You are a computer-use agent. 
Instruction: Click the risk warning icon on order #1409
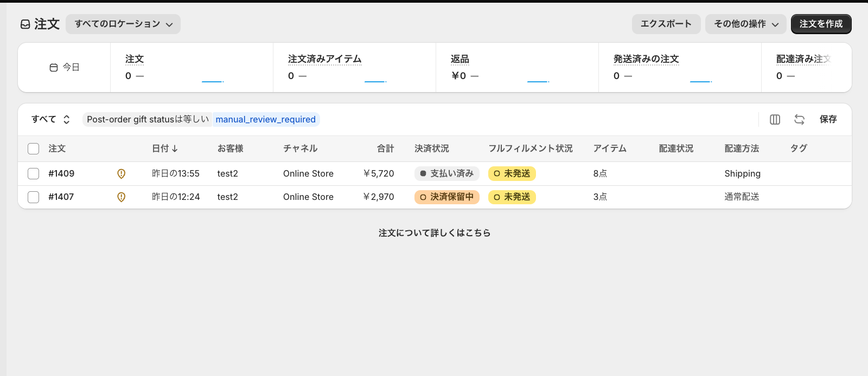click(x=122, y=173)
